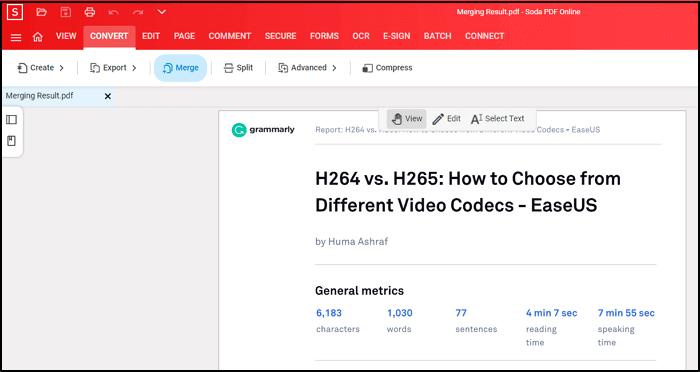This screenshot has height=372, width=700.
Task: Activate the Select Text mode
Action: [498, 119]
